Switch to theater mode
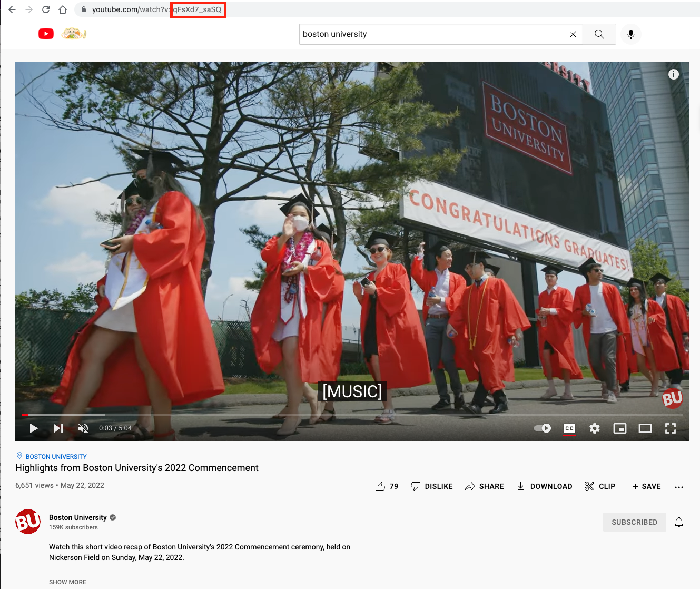 click(645, 428)
